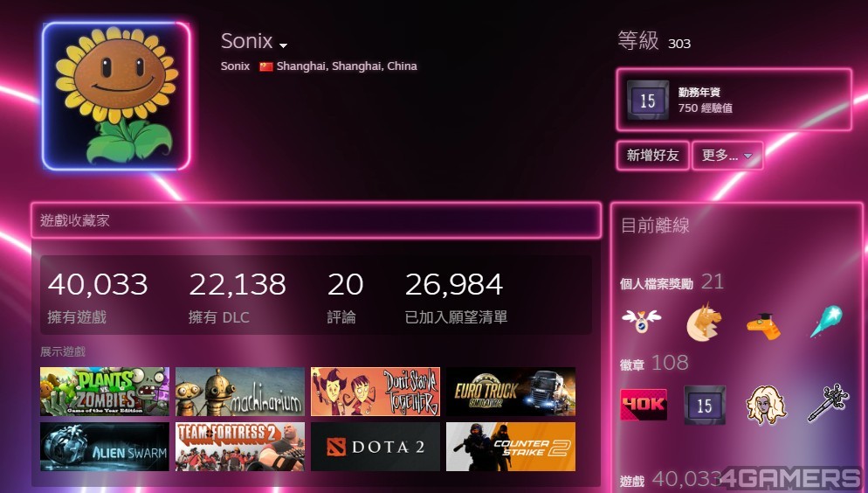Open the 更多... dropdown menu
This screenshot has width=868, height=493.
click(727, 156)
